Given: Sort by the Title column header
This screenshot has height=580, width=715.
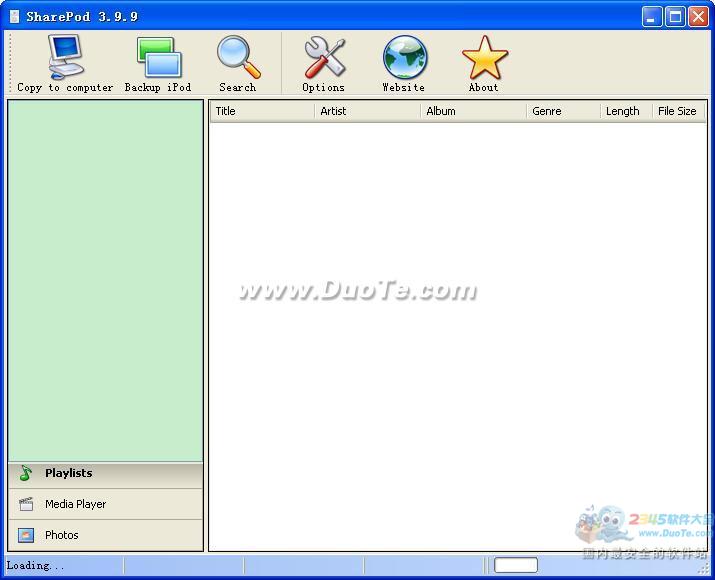Looking at the screenshot, I should tap(262, 111).
